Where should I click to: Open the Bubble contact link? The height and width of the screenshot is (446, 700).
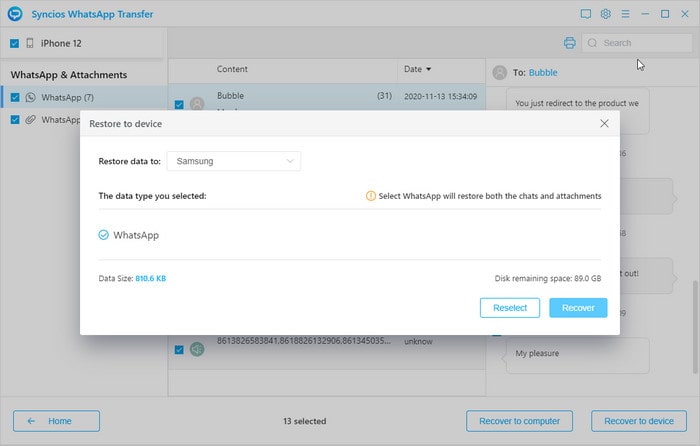pyautogui.click(x=543, y=72)
